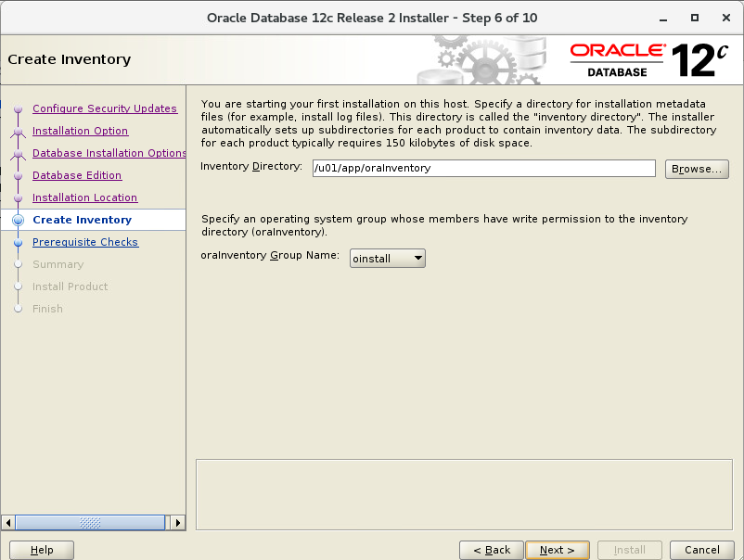Image resolution: width=744 pixels, height=560 pixels.
Task: Click the Prerequisite Checks step marker icon
Action: pos(18,242)
